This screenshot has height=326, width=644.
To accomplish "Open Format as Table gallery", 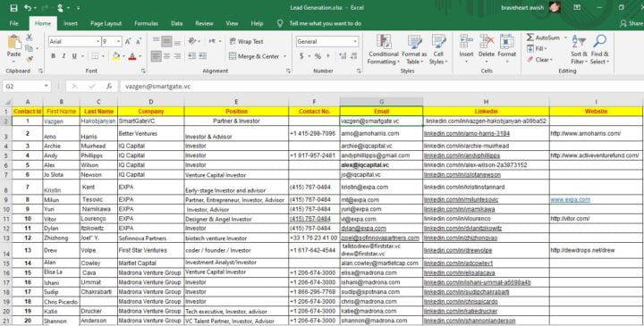I will [x=414, y=50].
